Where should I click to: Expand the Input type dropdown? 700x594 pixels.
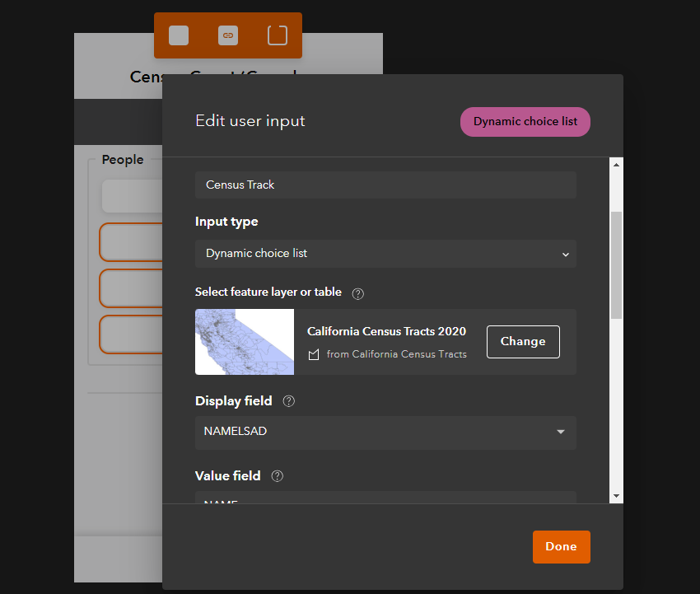[385, 254]
